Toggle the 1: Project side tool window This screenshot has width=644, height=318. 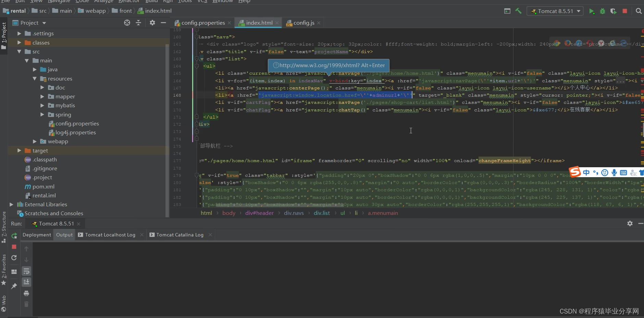pos(4,36)
